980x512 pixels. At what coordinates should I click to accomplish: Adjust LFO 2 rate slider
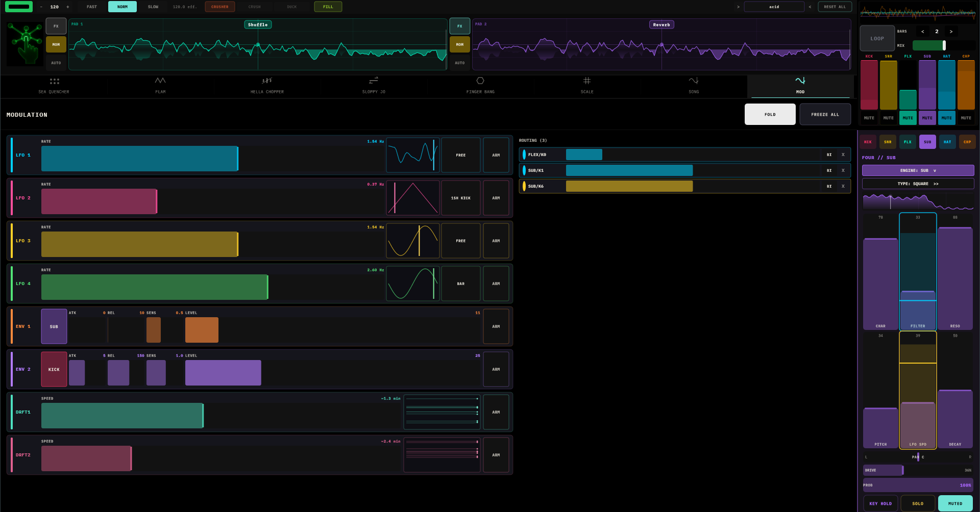pos(212,201)
